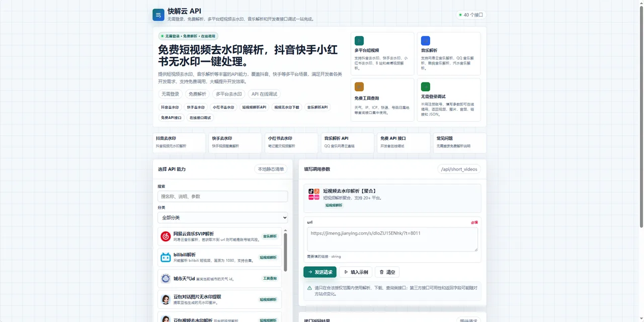Click the green status dot beside 40 个接口
This screenshot has width=644, height=322.
[460, 15]
